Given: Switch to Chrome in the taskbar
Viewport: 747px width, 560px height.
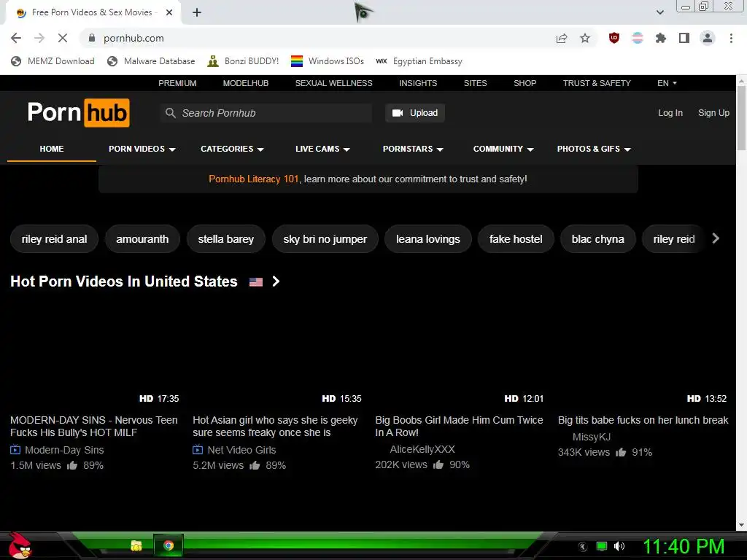Looking at the screenshot, I should point(169,545).
